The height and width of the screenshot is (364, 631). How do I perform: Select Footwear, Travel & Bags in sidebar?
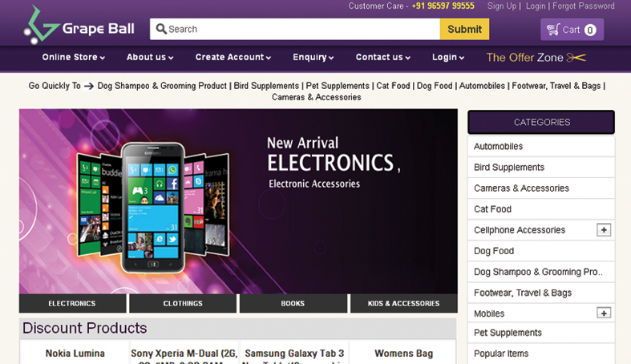tap(541, 293)
